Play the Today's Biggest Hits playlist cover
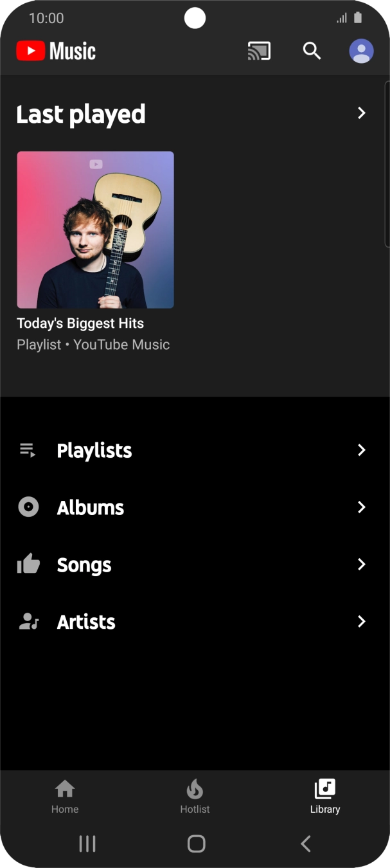Screen dimensions: 390x868 point(95,230)
